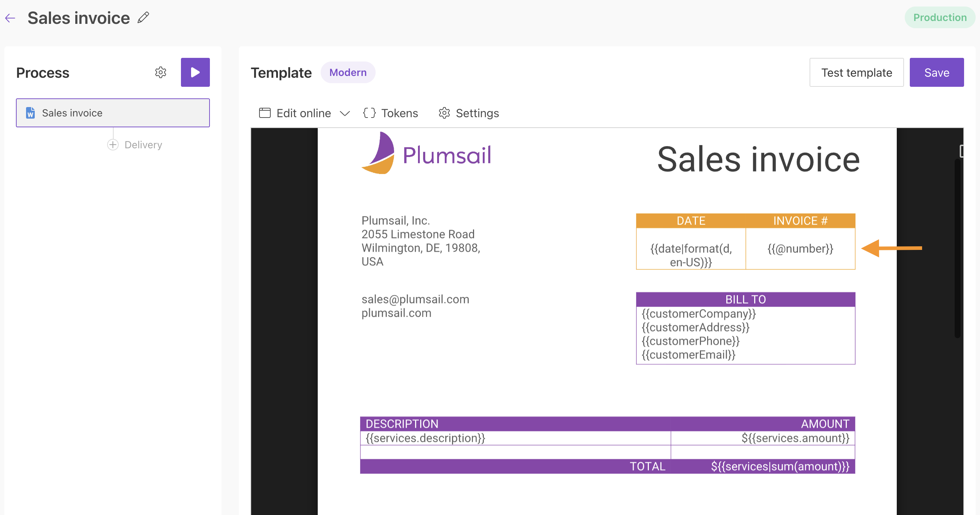Open process settings gear icon

tap(161, 72)
